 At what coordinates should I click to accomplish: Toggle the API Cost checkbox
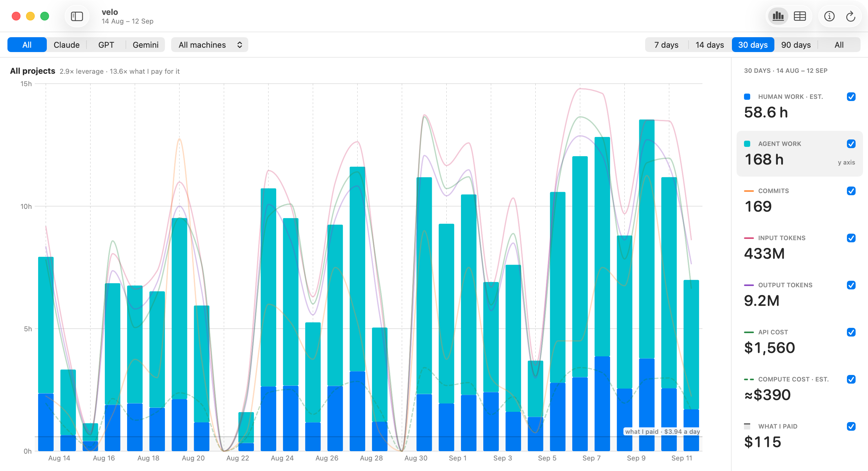851,332
